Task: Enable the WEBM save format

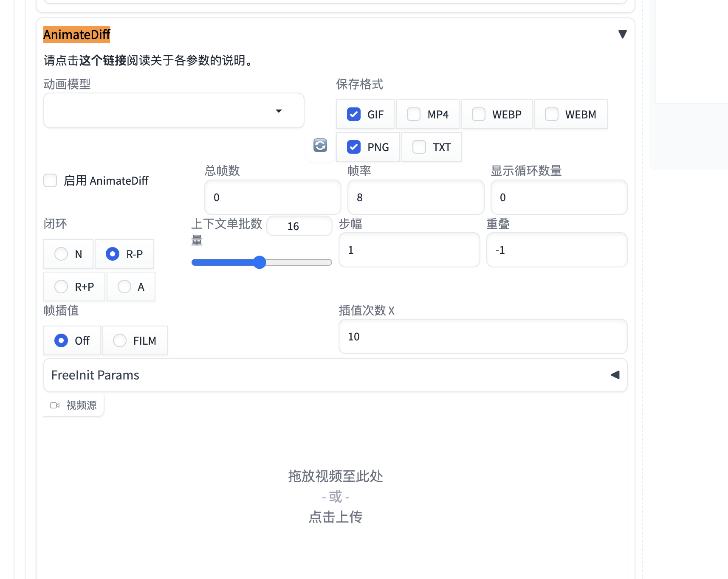Action: click(x=552, y=114)
